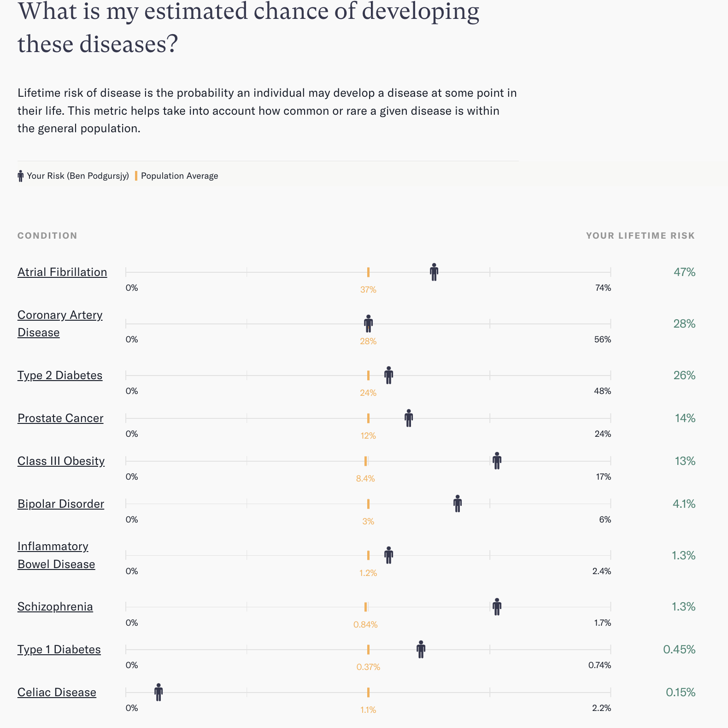Image resolution: width=728 pixels, height=728 pixels.
Task: Click the person icon on Prostate Cancer row
Action: [x=409, y=418]
